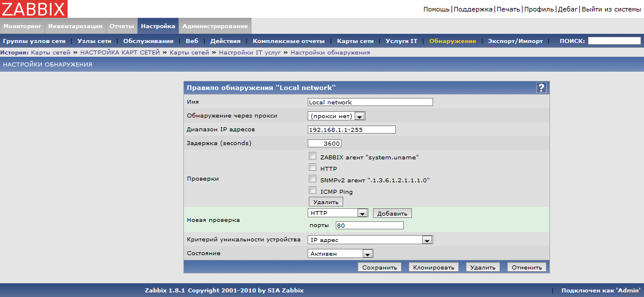Screen dimensions: 644x297
Task: Open Настройки обнаружения history link
Action: 330,53
